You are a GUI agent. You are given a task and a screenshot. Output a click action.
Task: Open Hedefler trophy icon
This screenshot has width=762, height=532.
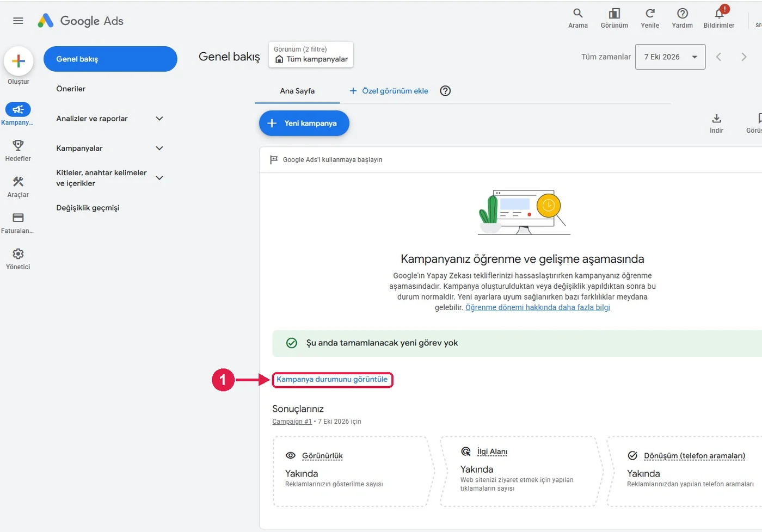(18, 145)
